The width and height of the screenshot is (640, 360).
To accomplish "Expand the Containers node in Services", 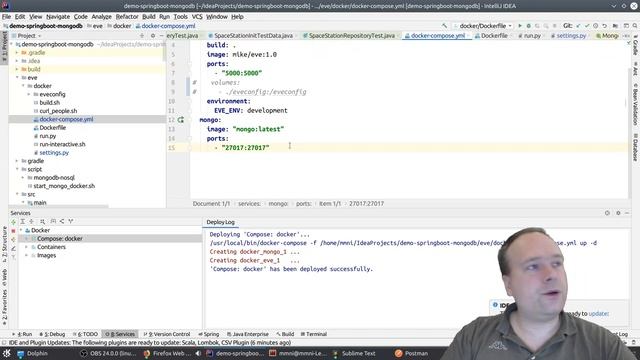I will coord(27,247).
